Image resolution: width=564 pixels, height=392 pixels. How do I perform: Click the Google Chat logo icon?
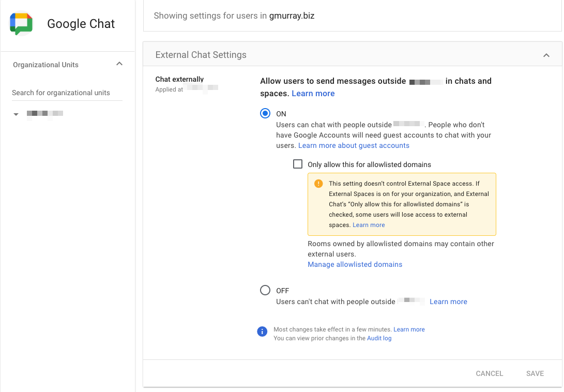coord(21,24)
